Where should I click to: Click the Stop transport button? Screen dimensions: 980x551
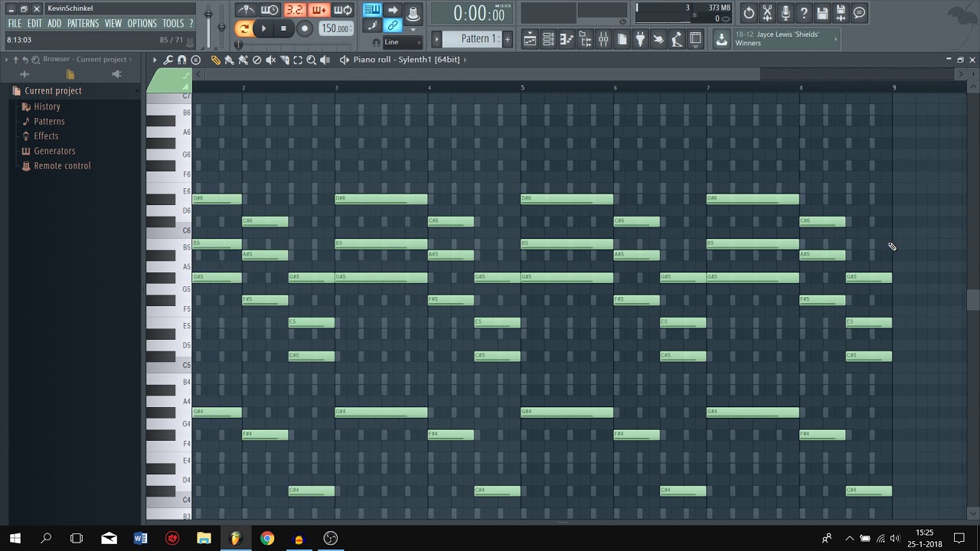[x=283, y=29]
